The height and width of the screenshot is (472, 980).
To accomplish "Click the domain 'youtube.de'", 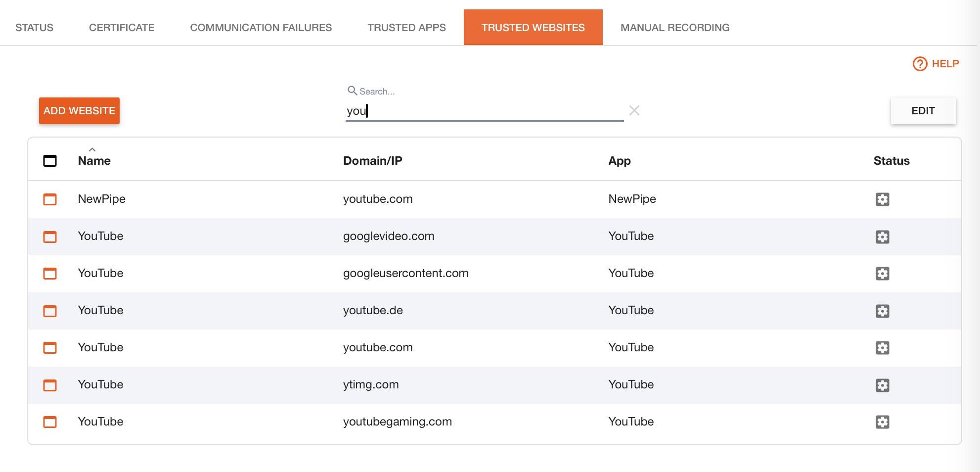I will [373, 310].
